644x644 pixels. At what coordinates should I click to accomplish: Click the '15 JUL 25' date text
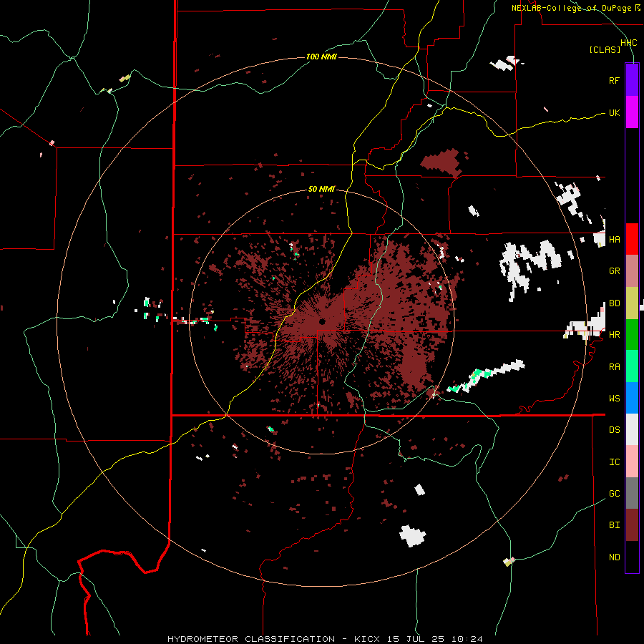(x=416, y=639)
